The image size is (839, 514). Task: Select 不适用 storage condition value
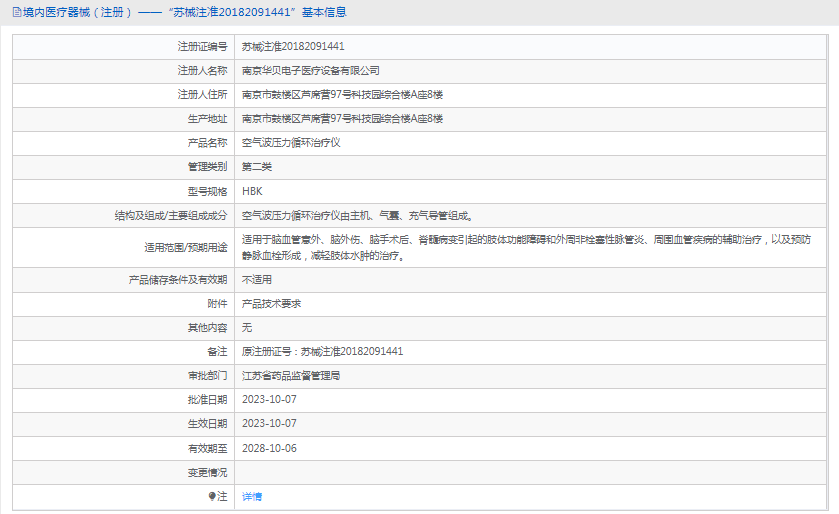coord(257,280)
